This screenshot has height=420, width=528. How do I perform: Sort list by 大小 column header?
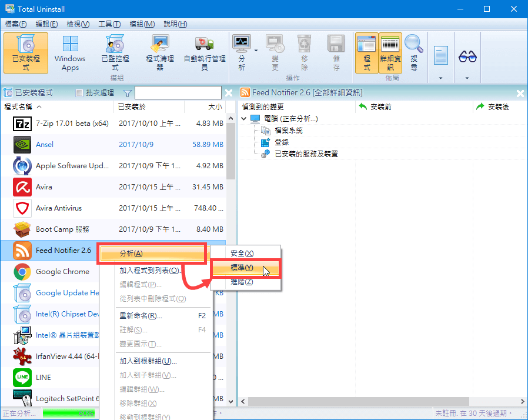click(215, 107)
